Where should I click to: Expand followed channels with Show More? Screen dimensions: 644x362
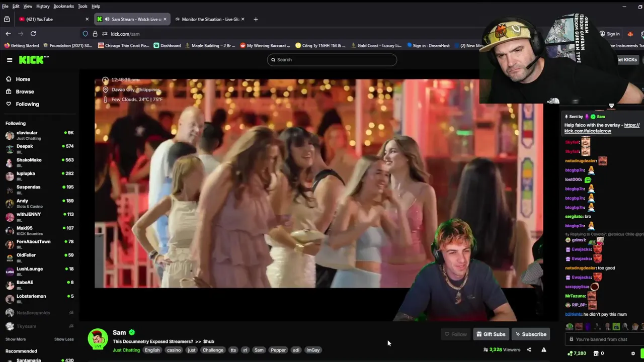(16, 339)
